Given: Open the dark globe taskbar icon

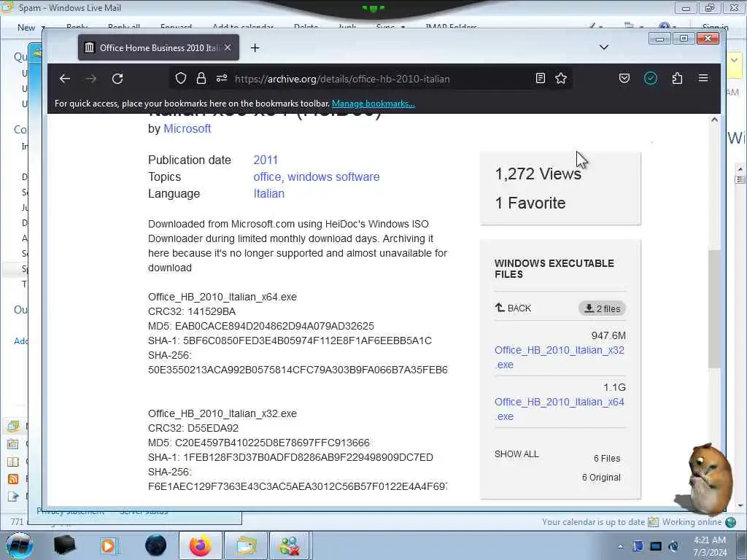Looking at the screenshot, I should coord(156,545).
